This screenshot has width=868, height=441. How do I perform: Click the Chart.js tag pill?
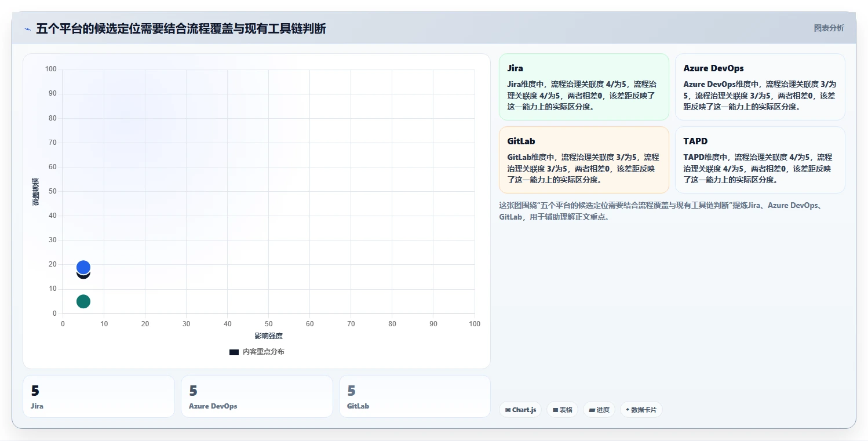[520, 410]
